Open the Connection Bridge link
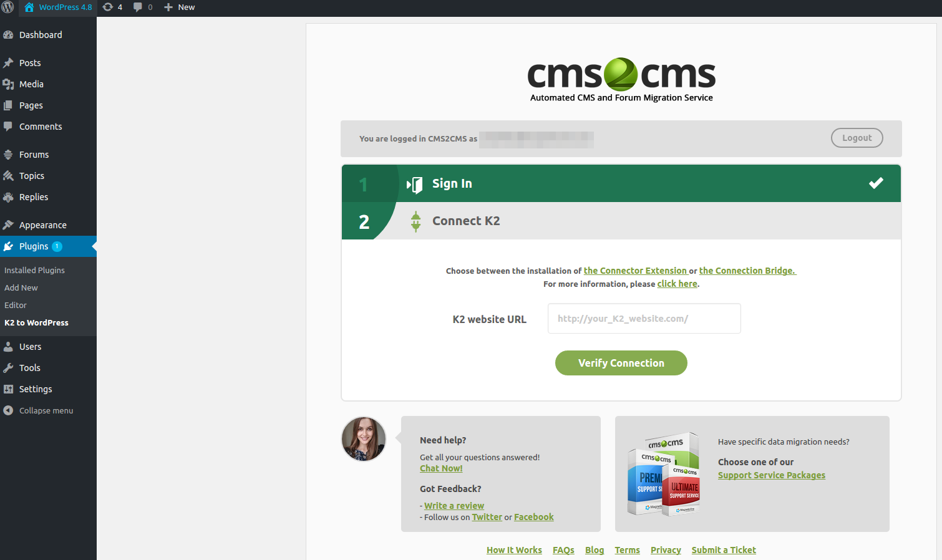The width and height of the screenshot is (942, 560). (x=747, y=271)
